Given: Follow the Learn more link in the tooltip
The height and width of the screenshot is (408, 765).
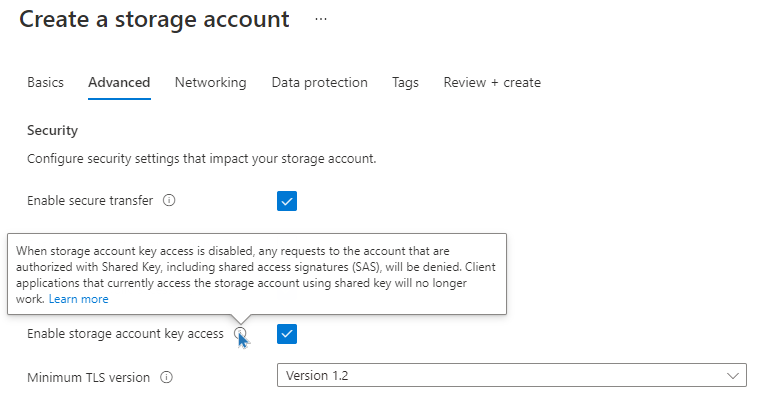Looking at the screenshot, I should (x=79, y=299).
